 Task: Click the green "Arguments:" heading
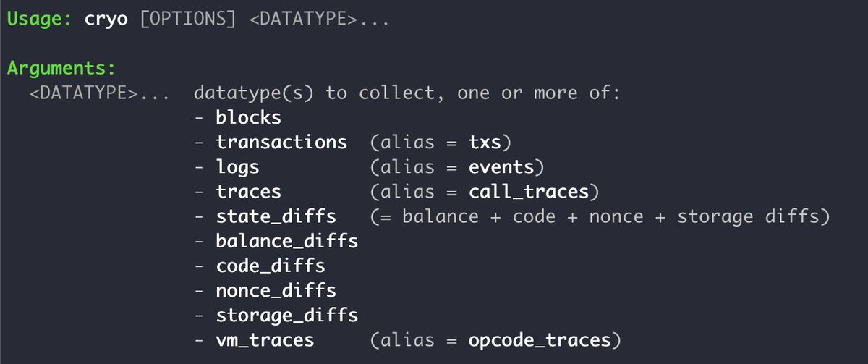(61, 69)
